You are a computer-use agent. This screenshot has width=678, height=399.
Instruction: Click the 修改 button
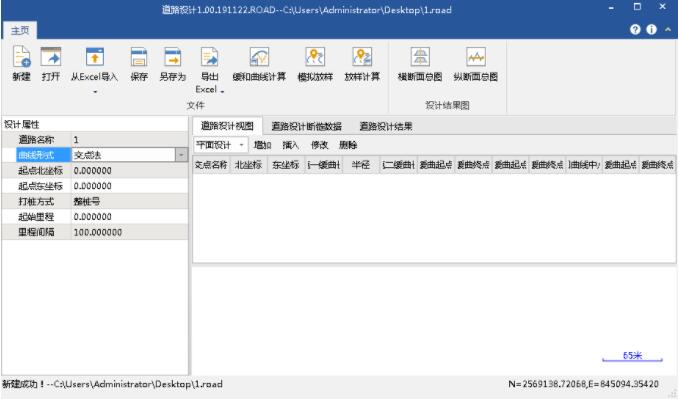tap(320, 145)
